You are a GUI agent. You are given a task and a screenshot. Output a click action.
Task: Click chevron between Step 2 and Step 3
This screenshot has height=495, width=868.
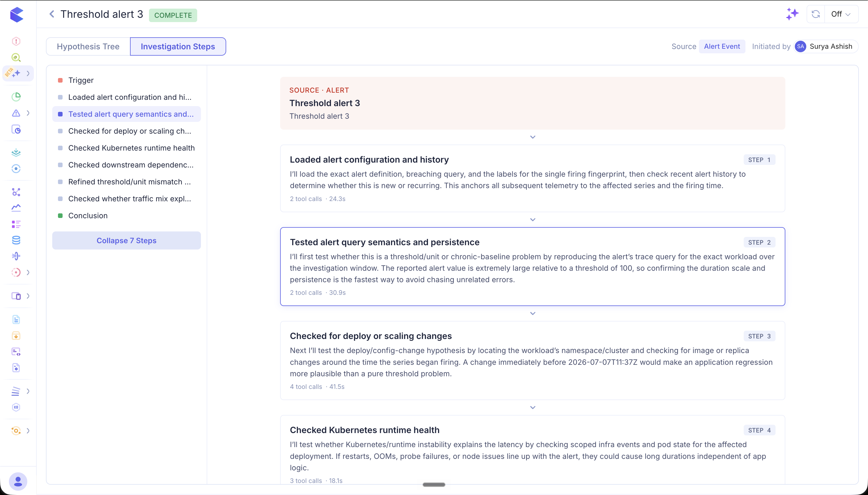[x=532, y=313]
